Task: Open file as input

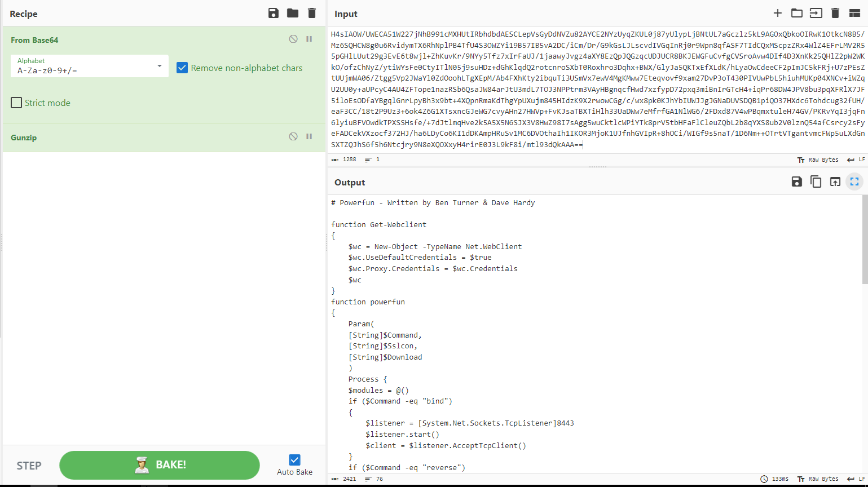Action: [x=816, y=14]
